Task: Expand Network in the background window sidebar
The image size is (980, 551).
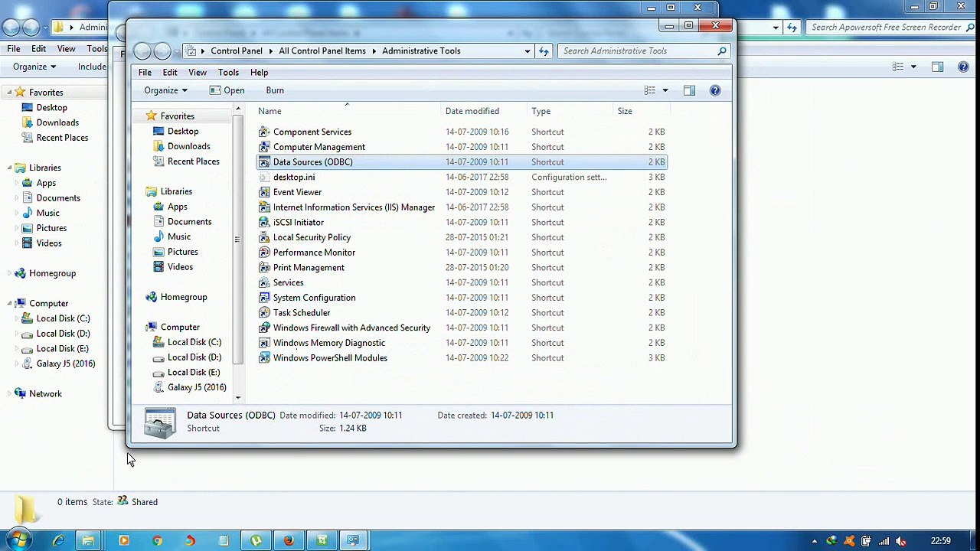Action: coord(9,394)
